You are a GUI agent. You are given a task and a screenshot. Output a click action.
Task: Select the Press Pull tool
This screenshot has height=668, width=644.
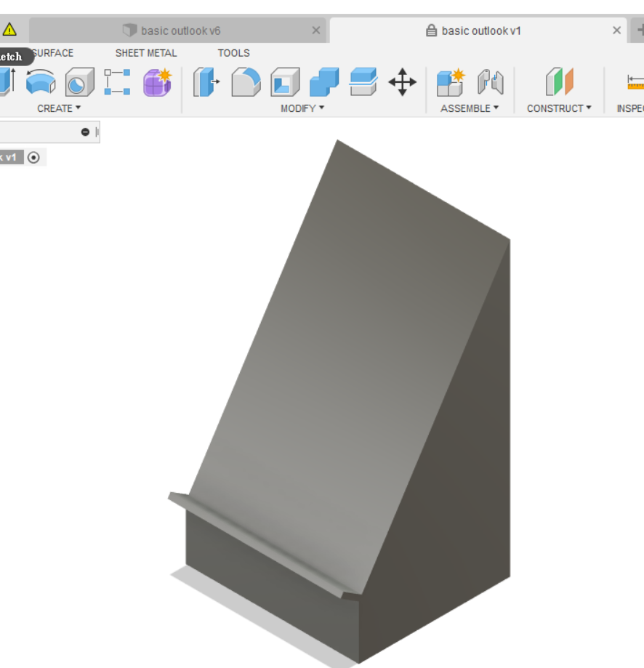pos(206,82)
